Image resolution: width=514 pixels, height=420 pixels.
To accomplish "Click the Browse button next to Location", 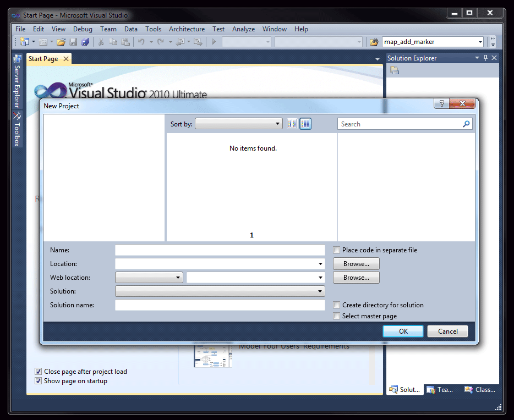I will click(356, 263).
